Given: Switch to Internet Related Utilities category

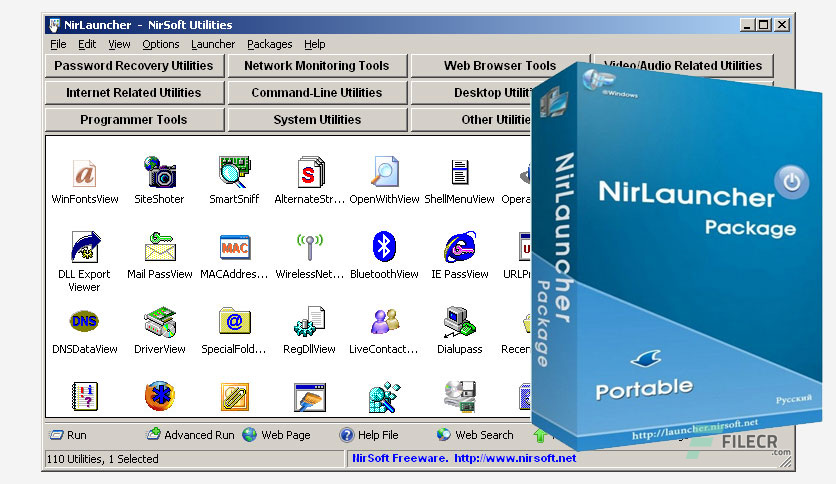Looking at the screenshot, I should pos(134,93).
